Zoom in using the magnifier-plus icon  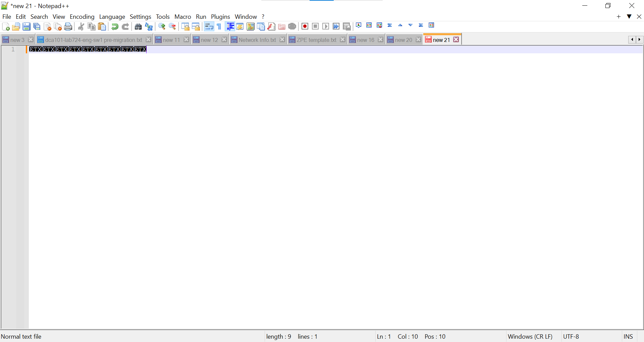(162, 26)
